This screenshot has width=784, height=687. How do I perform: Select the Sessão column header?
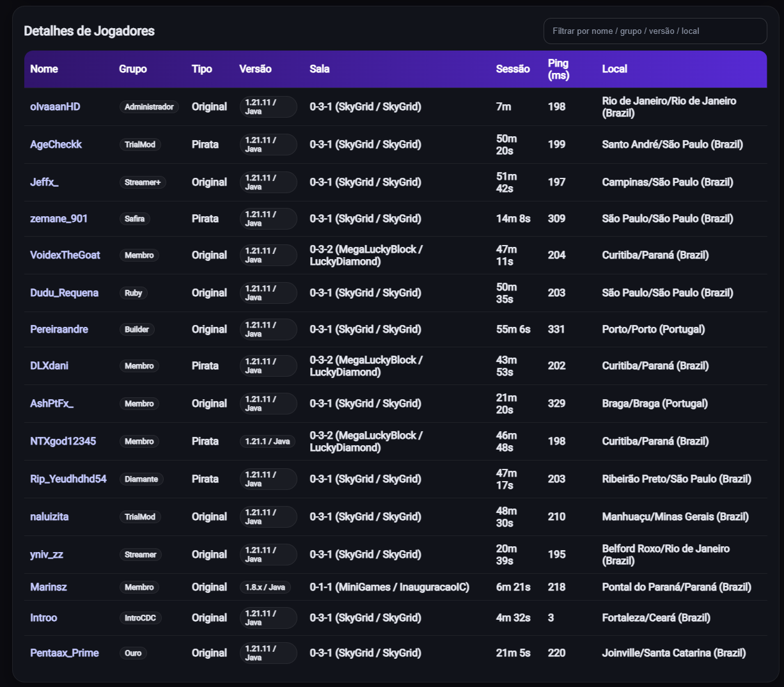point(512,69)
